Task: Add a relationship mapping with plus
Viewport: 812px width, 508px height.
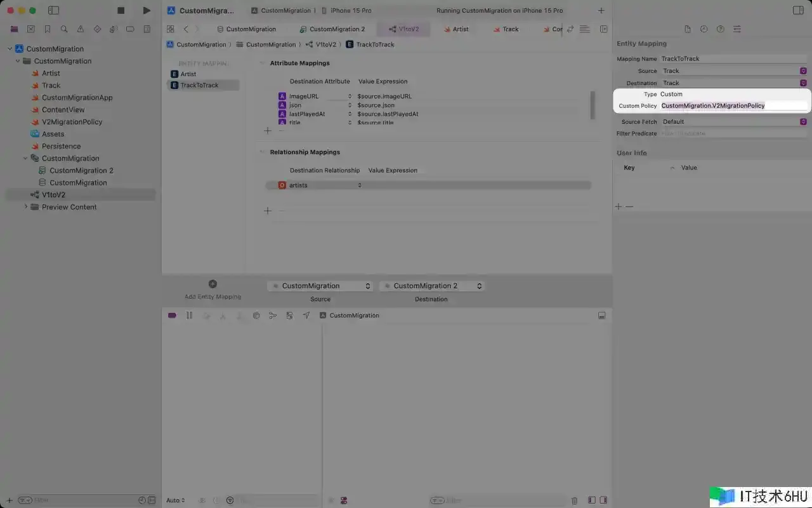Action: pos(268,210)
